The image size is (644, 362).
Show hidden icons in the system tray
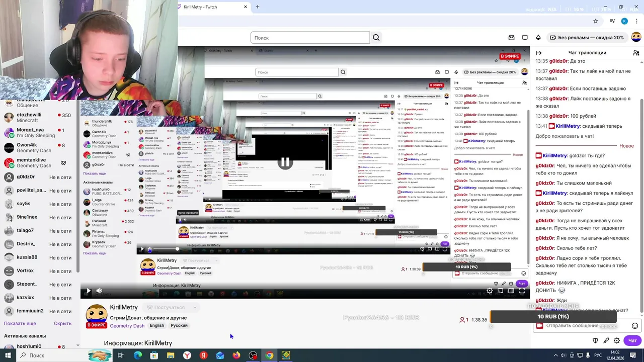pos(555,355)
